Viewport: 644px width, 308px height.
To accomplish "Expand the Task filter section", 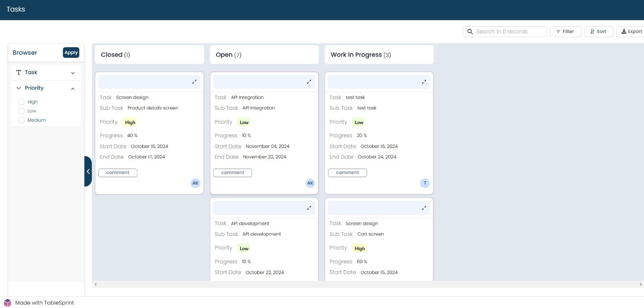I will [x=73, y=73].
